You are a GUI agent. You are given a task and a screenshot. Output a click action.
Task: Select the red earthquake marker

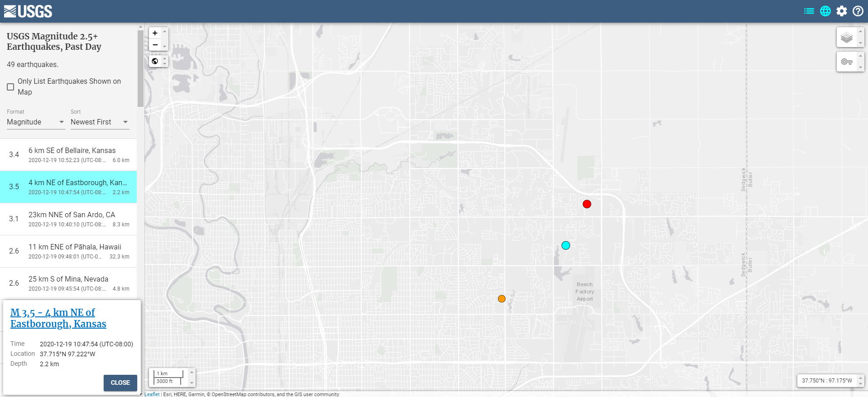587,204
